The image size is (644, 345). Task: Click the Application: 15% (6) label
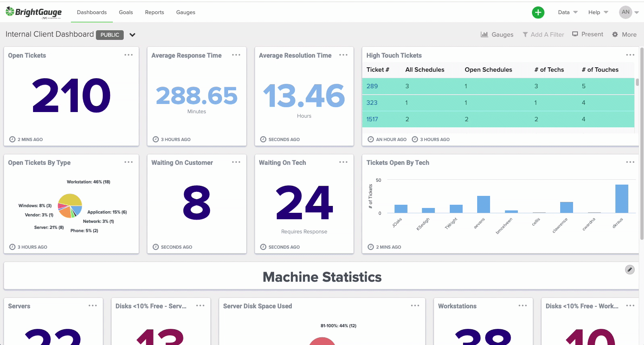pyautogui.click(x=107, y=212)
